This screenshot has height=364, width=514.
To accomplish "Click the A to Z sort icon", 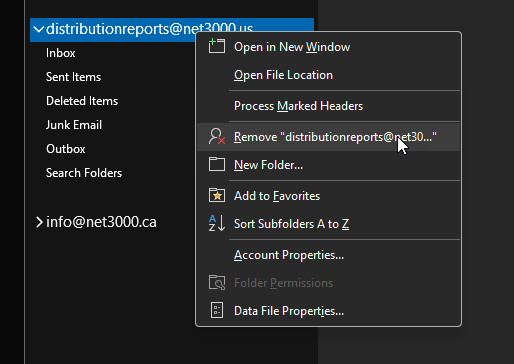I will coord(217,223).
